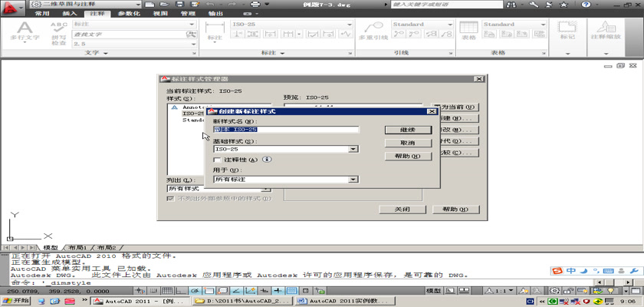
Task: Toggle Dynamic Input in the status bar
Action: (264, 291)
